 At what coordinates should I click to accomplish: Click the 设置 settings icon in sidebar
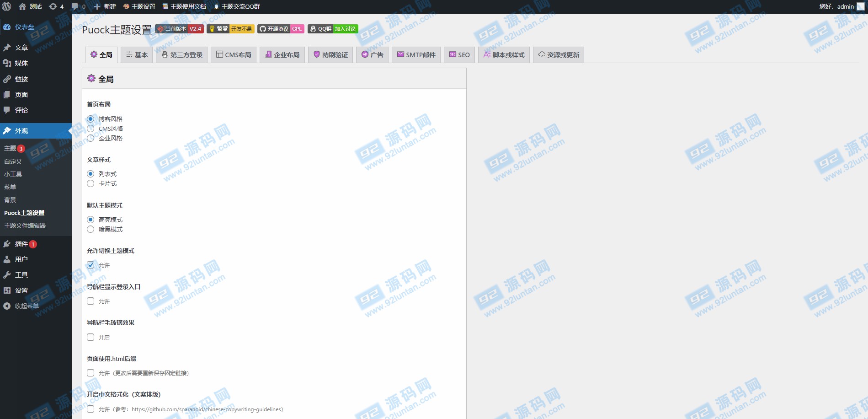(7, 290)
